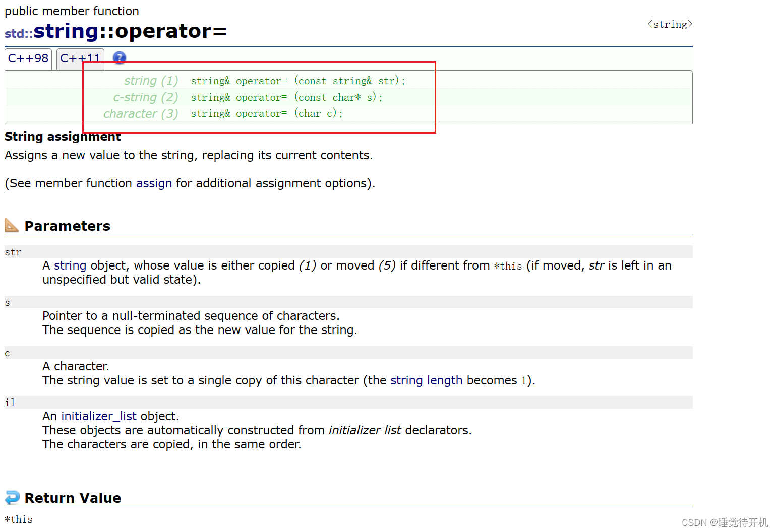Open the initializer_list link

tap(99, 416)
